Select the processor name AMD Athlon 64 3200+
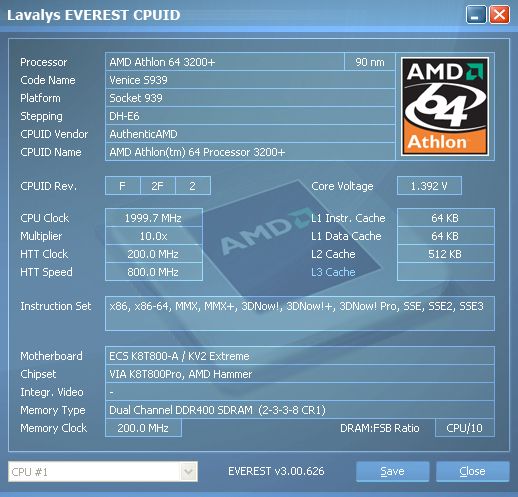This screenshot has height=497, width=518. point(225,62)
